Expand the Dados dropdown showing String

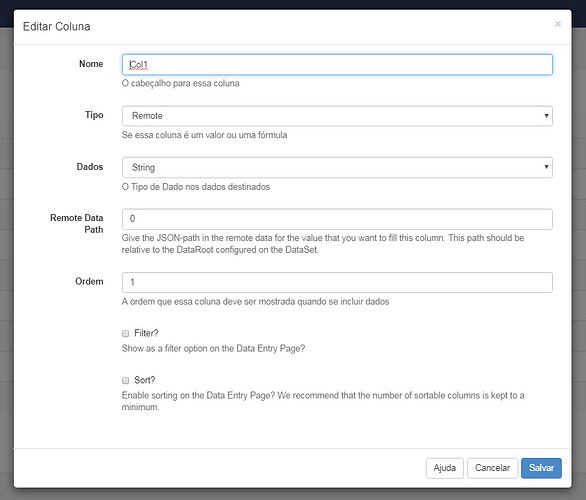[337, 167]
